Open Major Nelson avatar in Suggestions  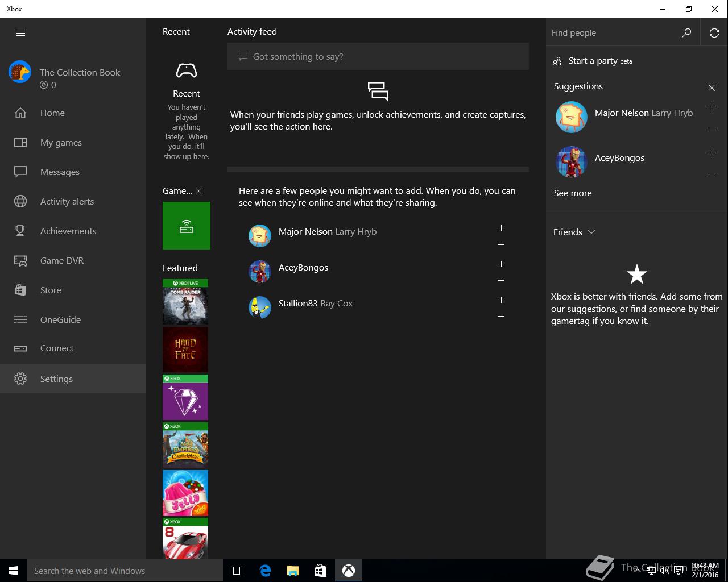[572, 117]
